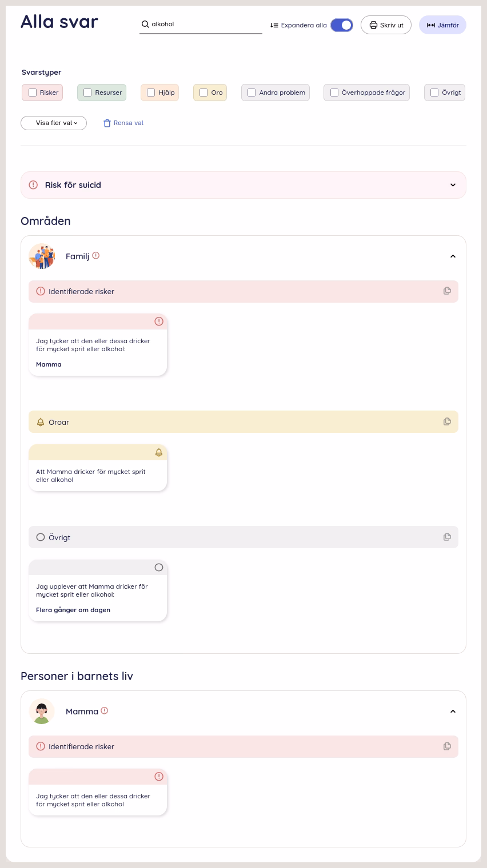Click the Jämför button
The height and width of the screenshot is (868, 487).
coord(442,25)
